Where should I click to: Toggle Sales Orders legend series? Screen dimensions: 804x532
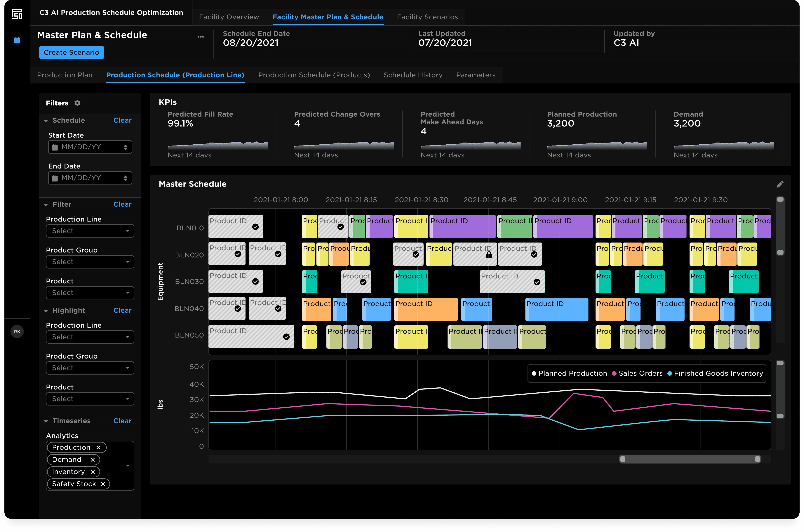tap(637, 373)
